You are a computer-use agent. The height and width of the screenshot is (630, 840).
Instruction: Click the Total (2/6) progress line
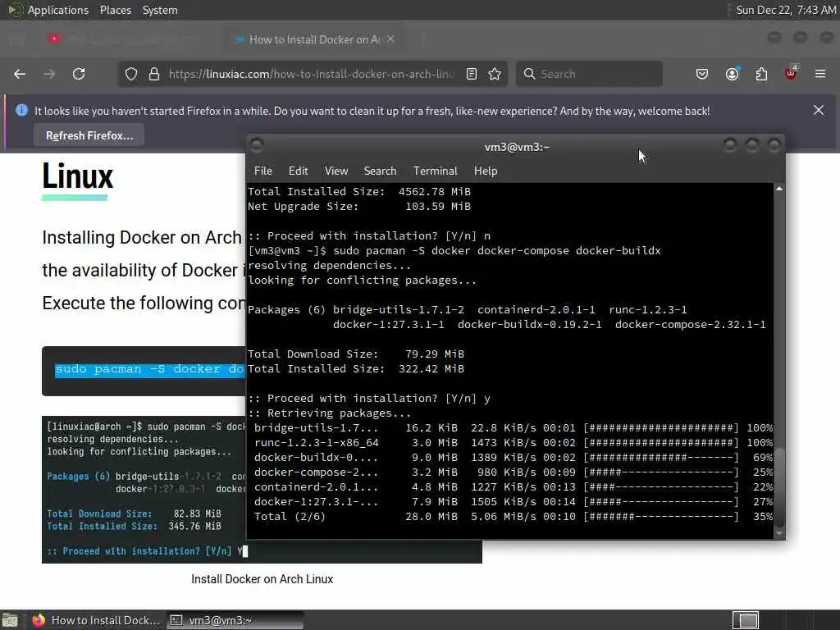click(x=513, y=517)
